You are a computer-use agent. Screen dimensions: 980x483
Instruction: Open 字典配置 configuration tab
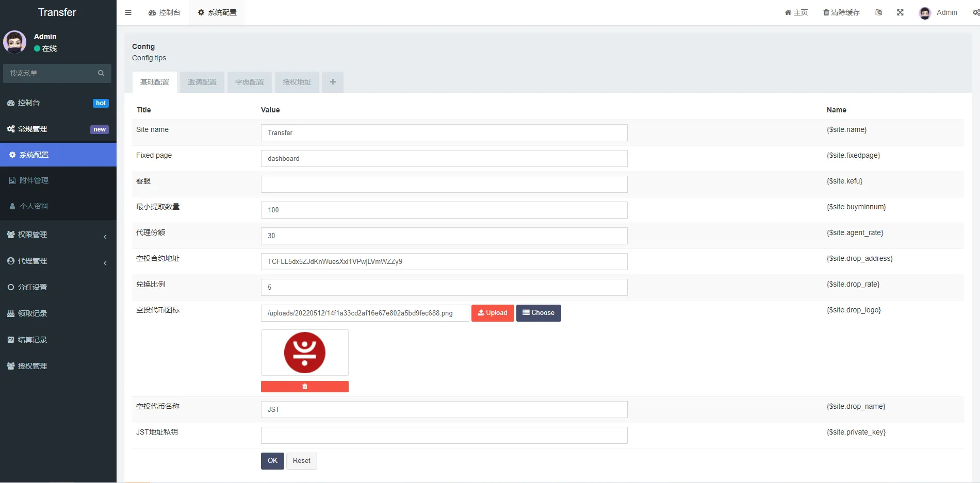(250, 82)
